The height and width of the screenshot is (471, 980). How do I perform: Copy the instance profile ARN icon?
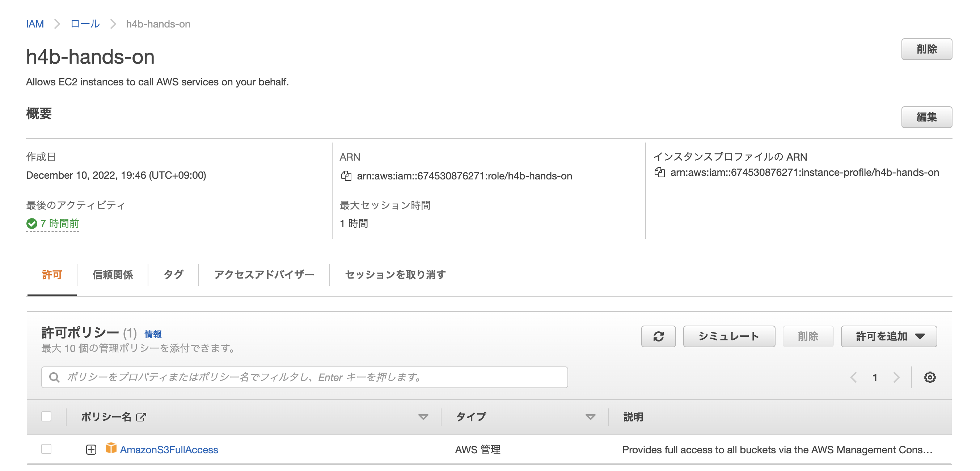tap(660, 172)
